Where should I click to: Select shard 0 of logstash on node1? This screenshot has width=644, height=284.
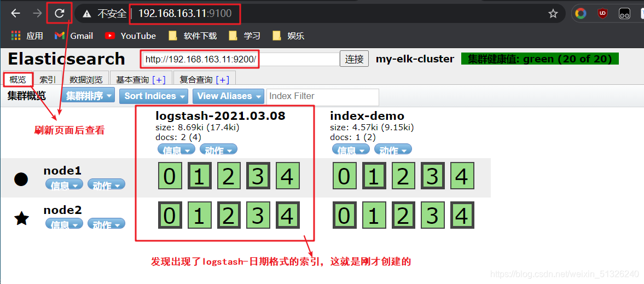170,176
